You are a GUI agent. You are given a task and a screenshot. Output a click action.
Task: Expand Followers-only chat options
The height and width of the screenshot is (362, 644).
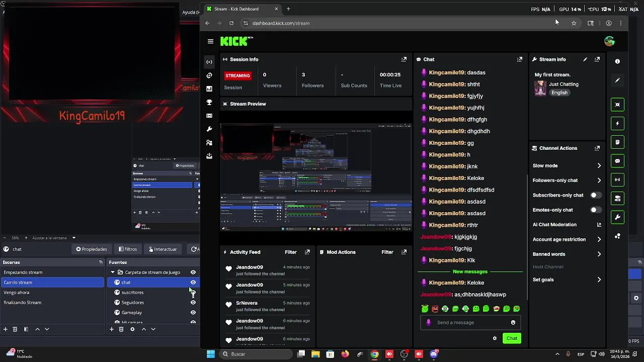point(599,180)
